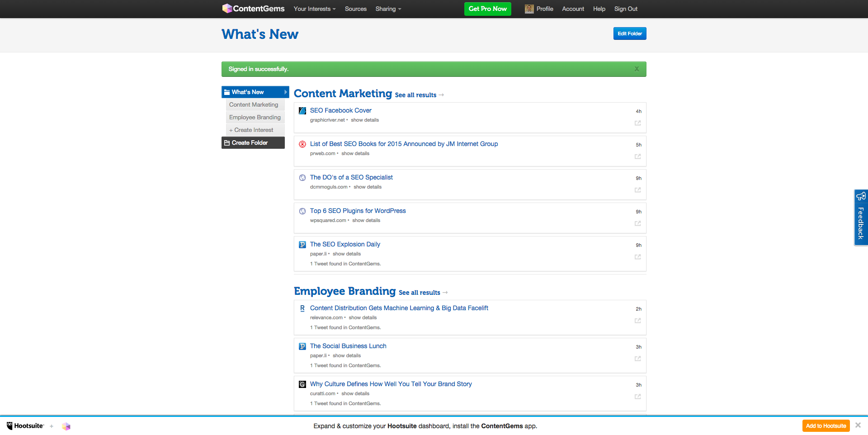
Task: Open Top 6 SEO Plugins for WordPress
Action: tap(358, 211)
